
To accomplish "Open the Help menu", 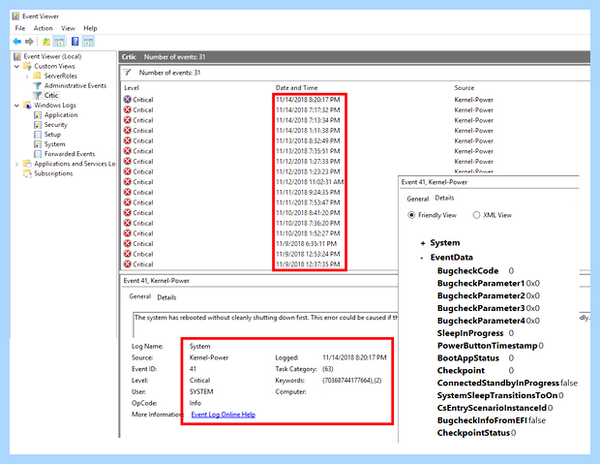I will 90,28.
